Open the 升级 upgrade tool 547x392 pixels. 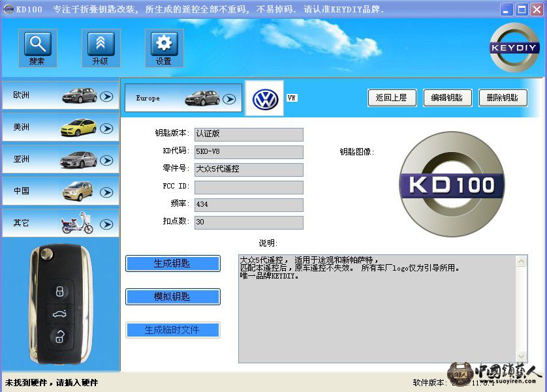click(101, 48)
